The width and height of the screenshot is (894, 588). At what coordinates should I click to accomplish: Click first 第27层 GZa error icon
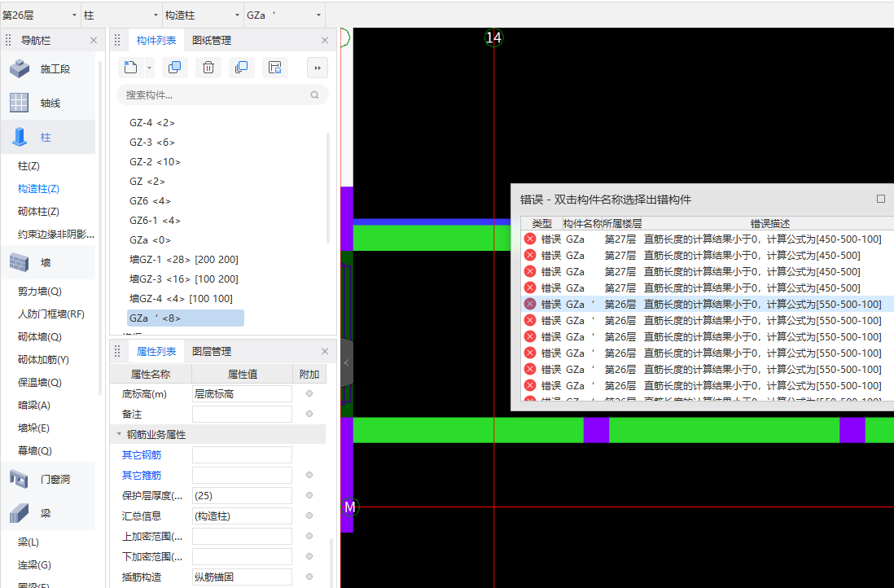pos(530,239)
